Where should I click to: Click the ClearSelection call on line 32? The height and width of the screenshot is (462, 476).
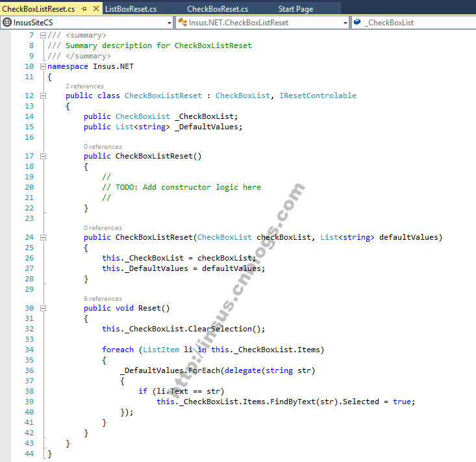pyautogui.click(x=220, y=329)
